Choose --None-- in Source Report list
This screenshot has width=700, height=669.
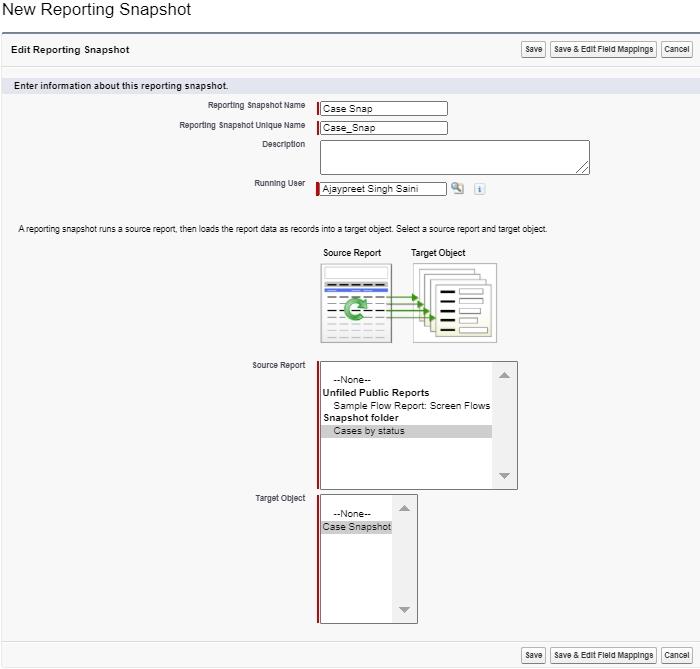(352, 380)
